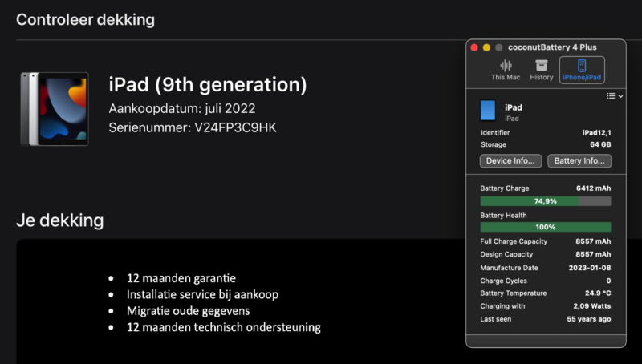Select the serial number V24FP3C9HK text

(x=235, y=127)
